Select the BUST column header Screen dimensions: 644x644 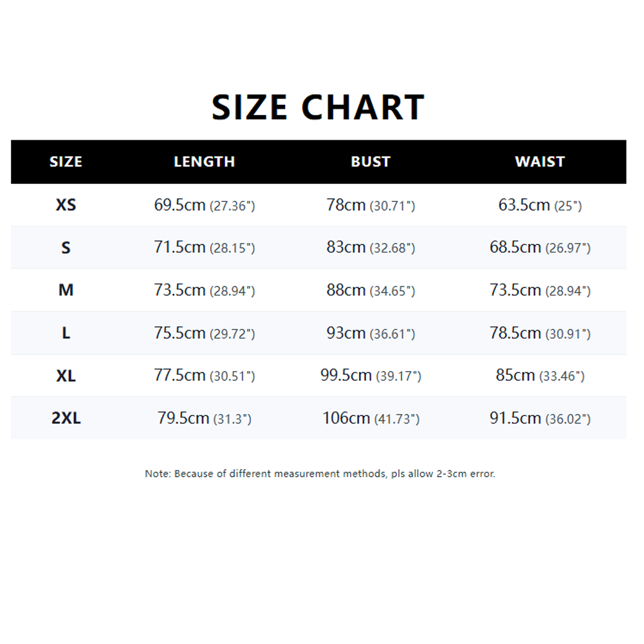pos(371,162)
